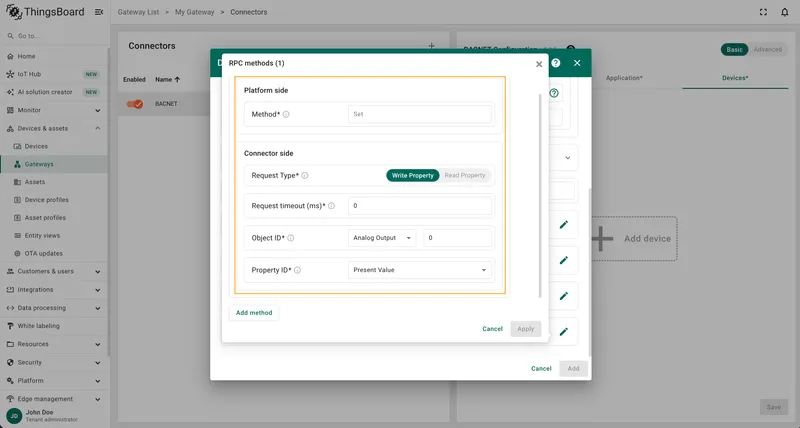
Task: Click Object ID info icon
Action: 291,238
